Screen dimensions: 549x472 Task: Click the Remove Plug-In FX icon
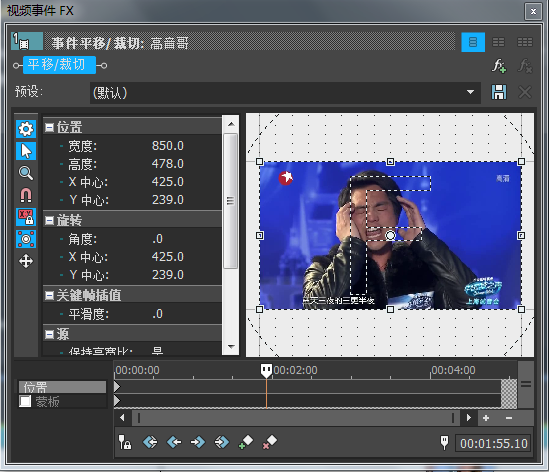525,66
